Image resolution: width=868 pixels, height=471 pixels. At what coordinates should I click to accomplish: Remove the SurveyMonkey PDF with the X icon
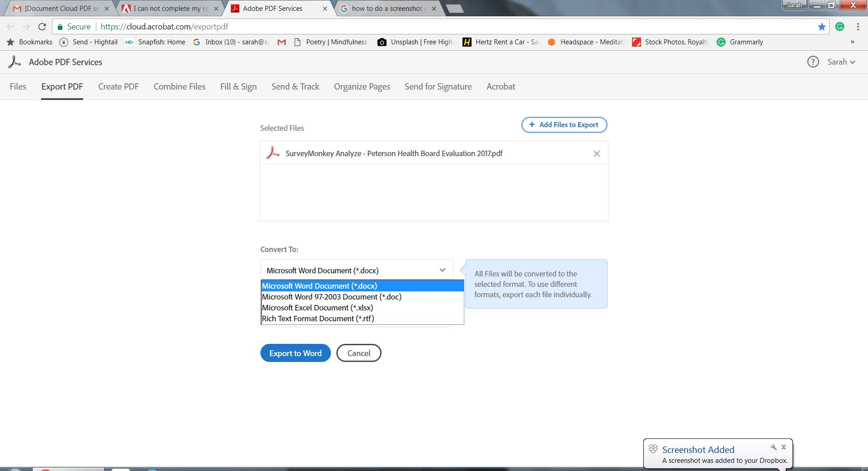(x=597, y=154)
